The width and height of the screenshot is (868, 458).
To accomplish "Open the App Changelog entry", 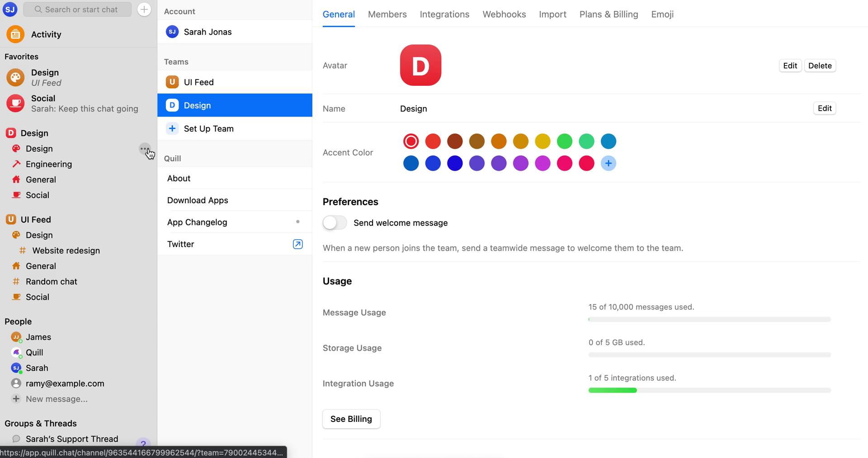I will pyautogui.click(x=235, y=222).
